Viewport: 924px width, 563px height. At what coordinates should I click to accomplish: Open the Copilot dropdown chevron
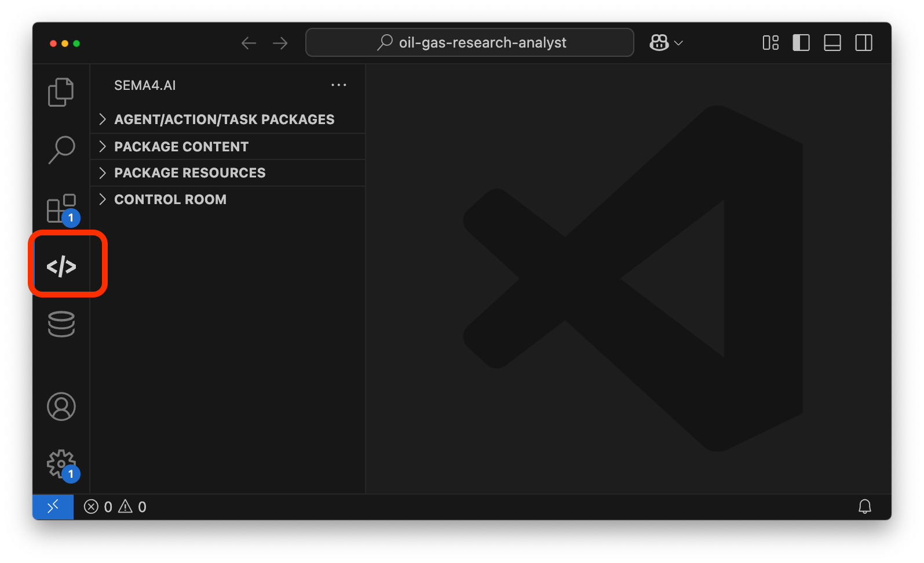(678, 43)
